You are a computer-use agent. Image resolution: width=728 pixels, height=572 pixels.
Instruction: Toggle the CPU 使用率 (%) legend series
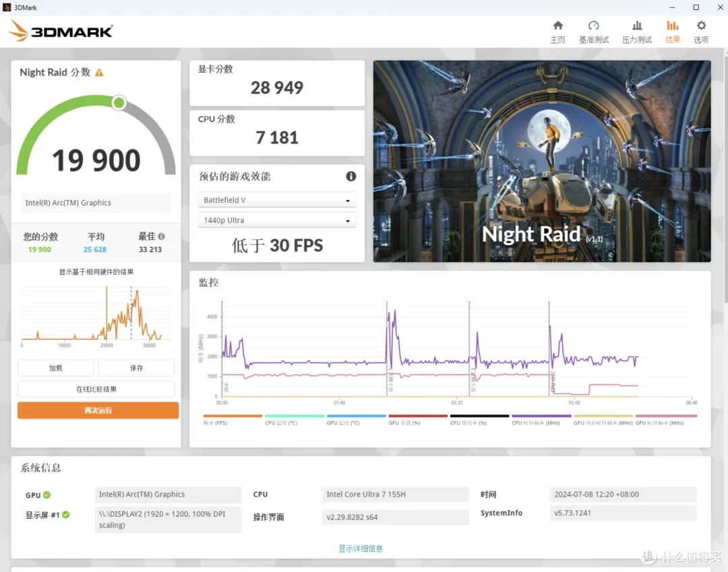480,420
